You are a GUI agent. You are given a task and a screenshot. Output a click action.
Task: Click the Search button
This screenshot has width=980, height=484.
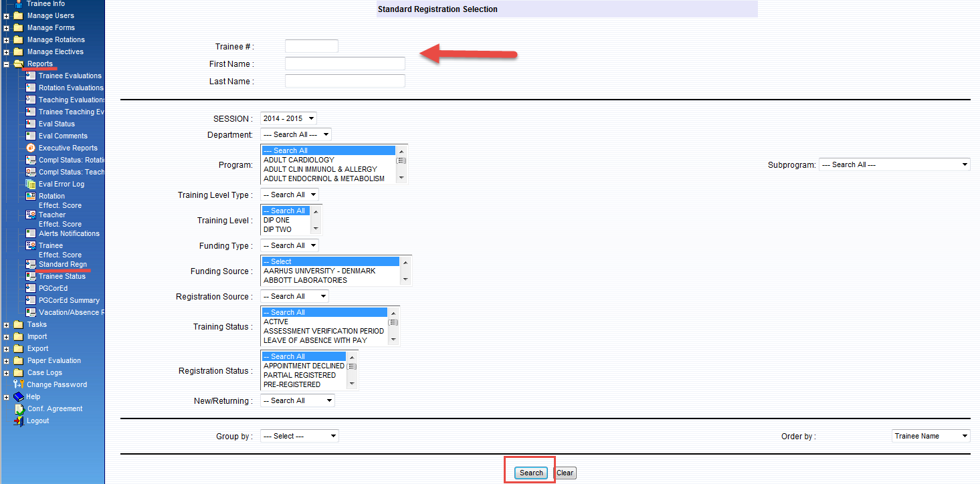(531, 473)
